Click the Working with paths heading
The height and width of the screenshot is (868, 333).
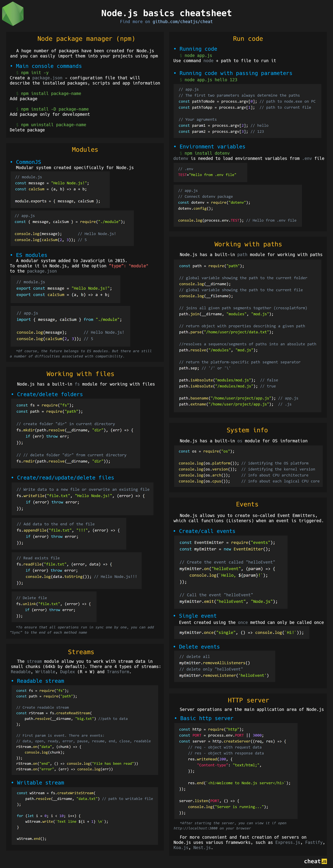point(248,244)
